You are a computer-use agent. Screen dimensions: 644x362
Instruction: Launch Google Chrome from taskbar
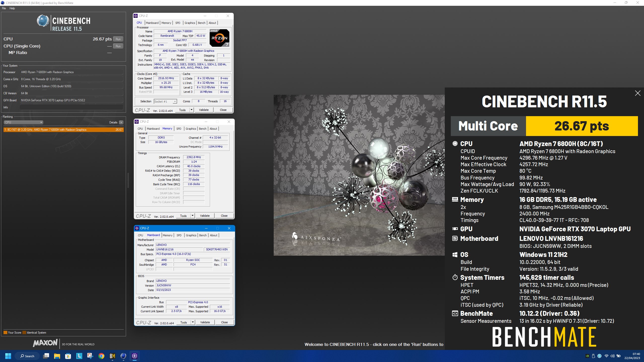click(x=101, y=356)
